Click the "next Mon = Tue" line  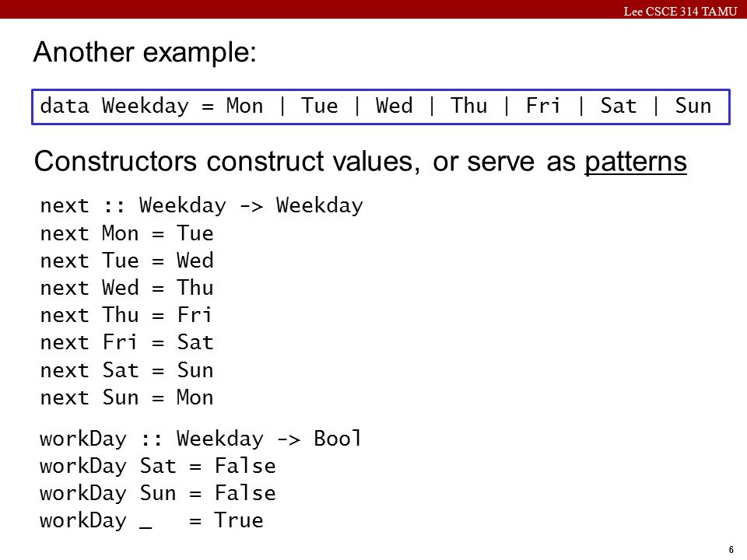tap(127, 233)
